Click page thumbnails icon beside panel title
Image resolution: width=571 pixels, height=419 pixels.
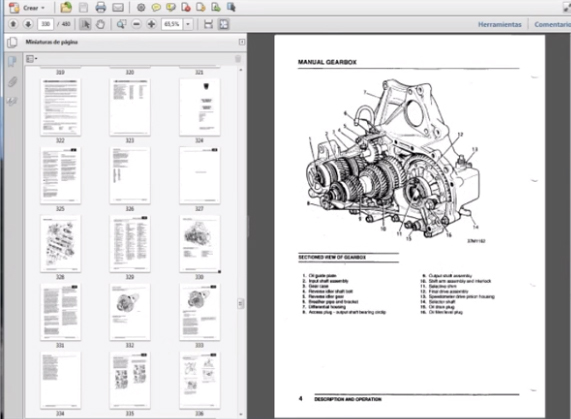(x=12, y=42)
